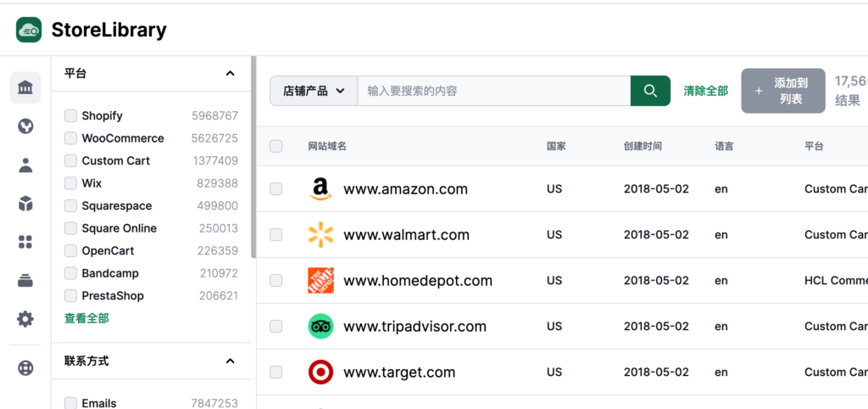868x409 pixels.
Task: Check the WooCommerce platform filter
Action: (70, 138)
